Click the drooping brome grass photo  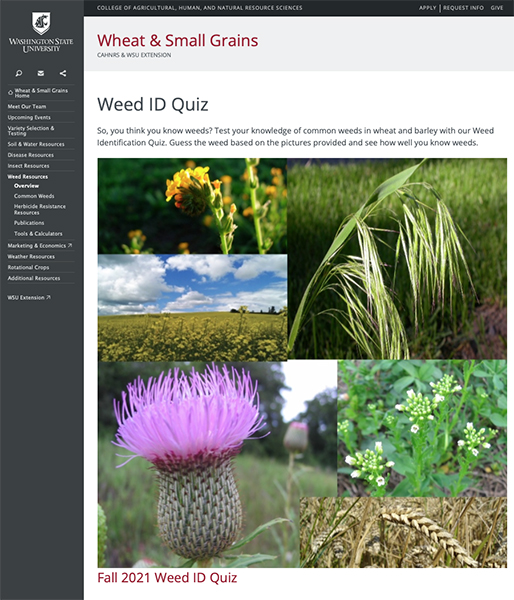[397, 259]
